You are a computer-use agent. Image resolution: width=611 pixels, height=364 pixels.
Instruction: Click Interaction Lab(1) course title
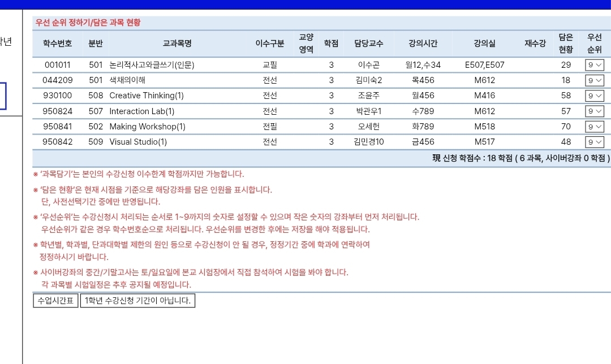click(x=141, y=111)
